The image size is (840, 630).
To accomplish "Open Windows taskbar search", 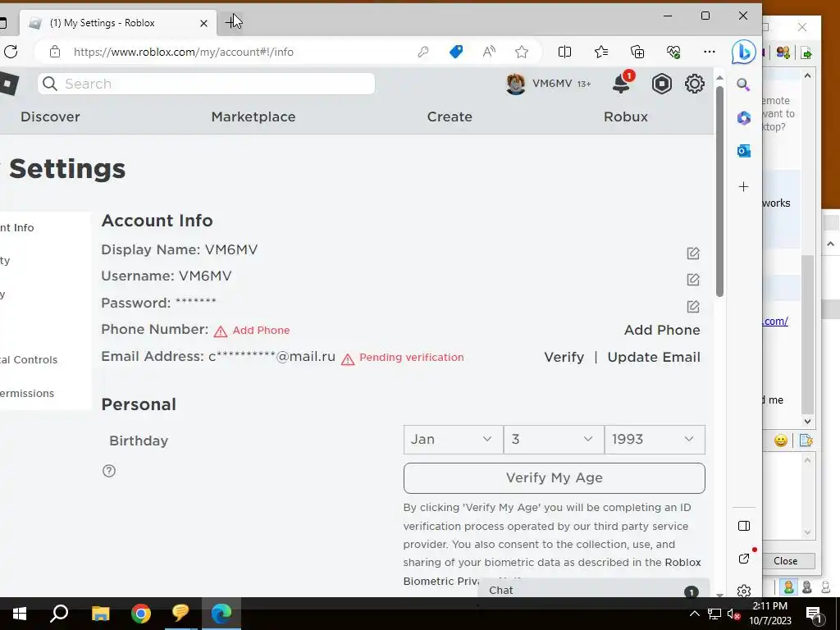I will (x=59, y=614).
